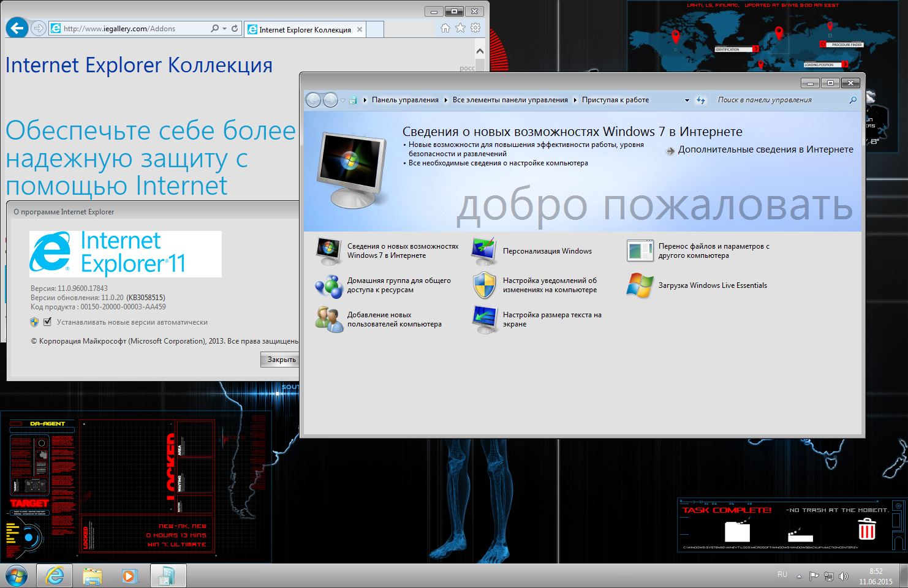The image size is (908, 588).
Task: Click RU language indicator
Action: 782,575
